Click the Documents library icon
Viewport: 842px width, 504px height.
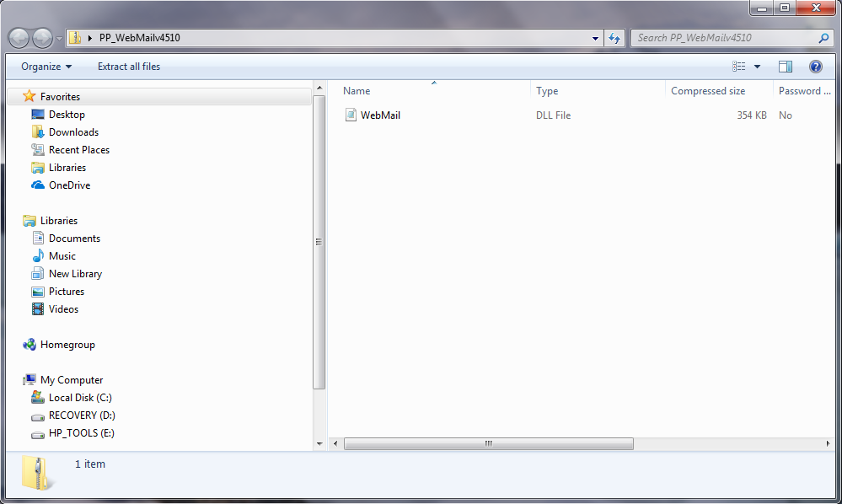(38, 239)
